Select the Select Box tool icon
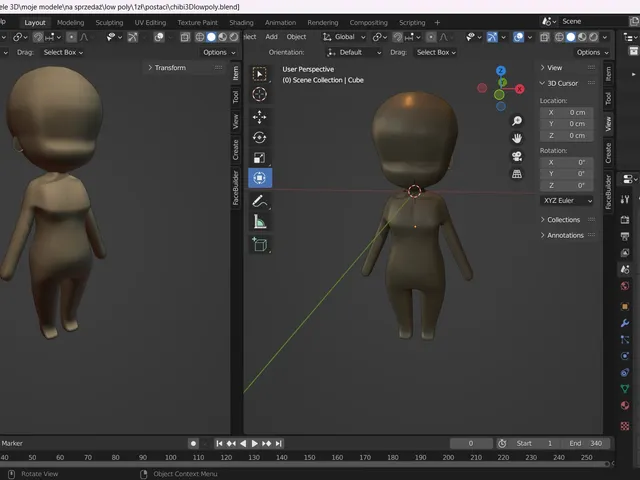The width and height of the screenshot is (640, 480). 260,74
